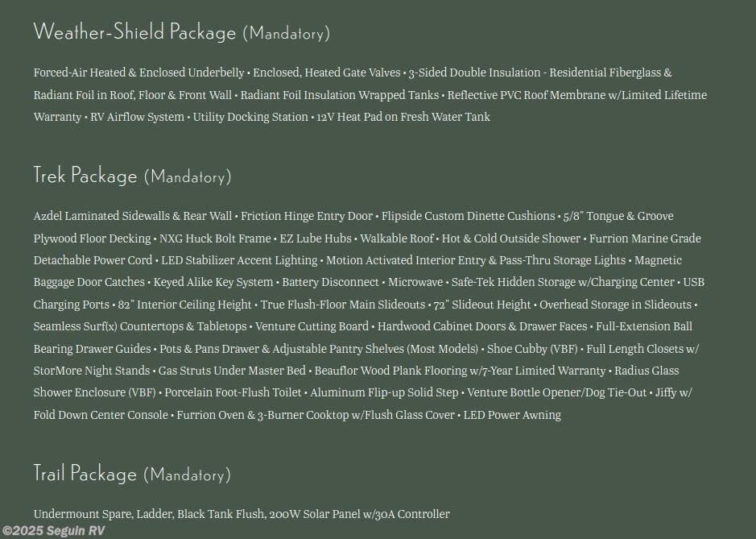Screen dimensions: 756x539
Task: Click the 'Utility Docking Station' text
Action: tap(250, 117)
